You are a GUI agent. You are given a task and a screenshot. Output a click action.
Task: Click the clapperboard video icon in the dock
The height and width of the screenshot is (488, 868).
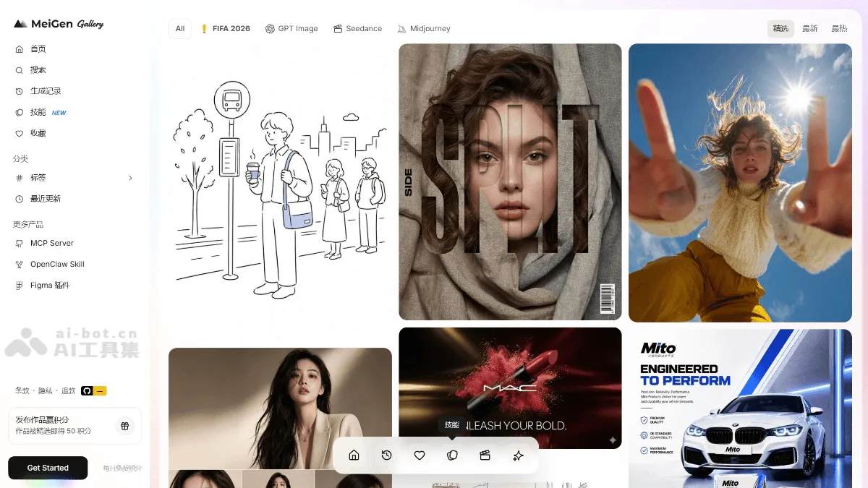click(485, 455)
